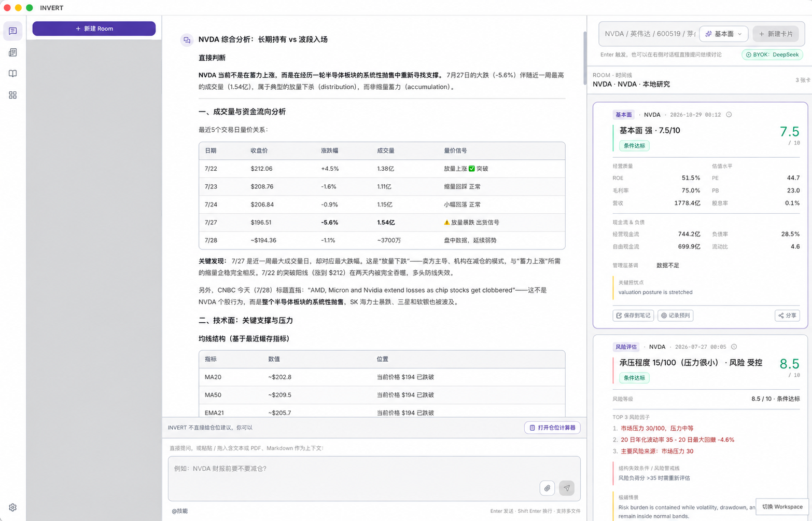The width and height of the screenshot is (812, 521).
Task: Click the 放量暴跌 出货信号 signal cell
Action: click(471, 222)
